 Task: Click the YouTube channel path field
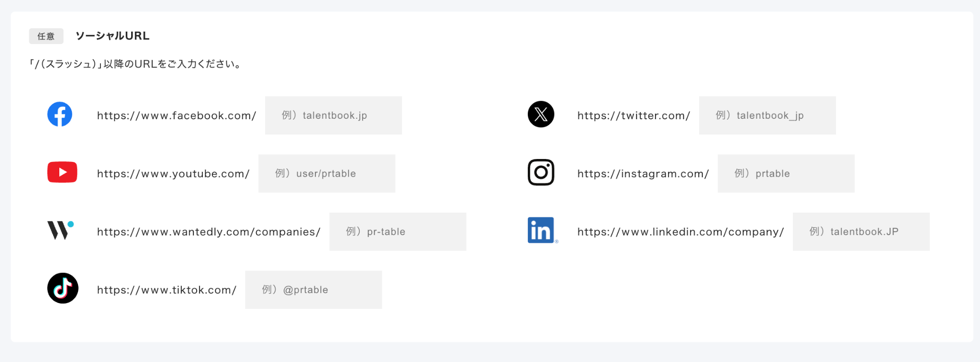coord(326,173)
